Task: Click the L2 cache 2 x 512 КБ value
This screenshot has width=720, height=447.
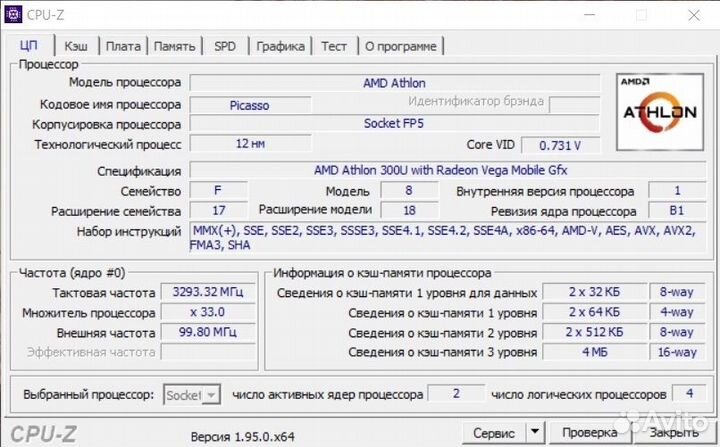Action: tap(594, 332)
